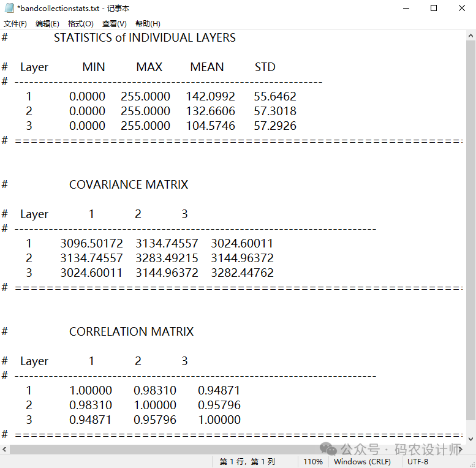
Task: Click the Notepad icon in the title bar
Action: [x=9, y=8]
